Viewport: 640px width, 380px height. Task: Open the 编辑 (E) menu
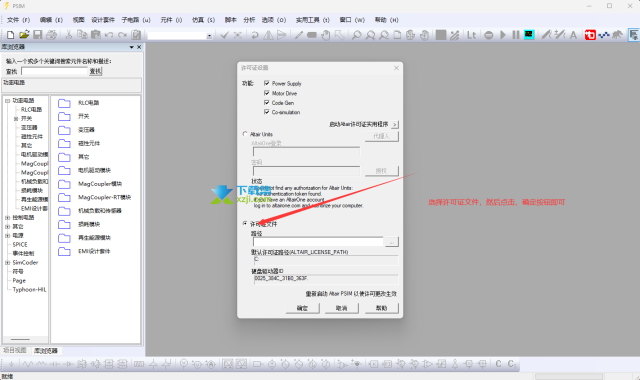coord(51,20)
